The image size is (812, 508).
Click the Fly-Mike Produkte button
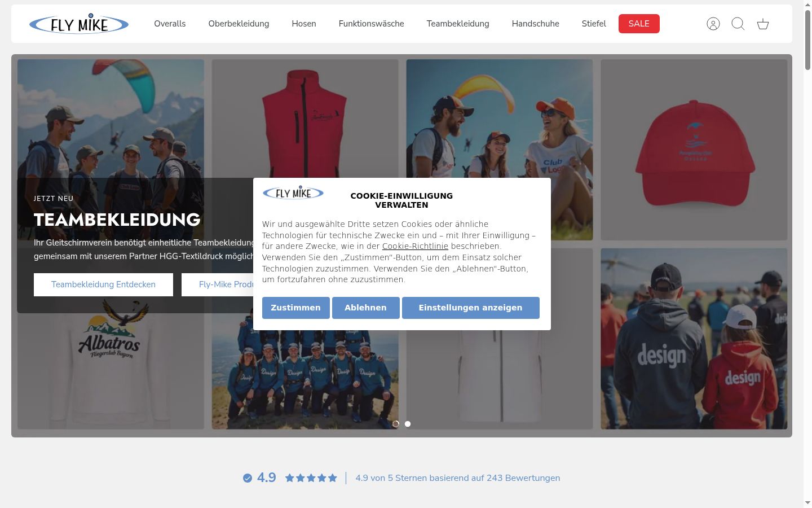[x=218, y=284]
